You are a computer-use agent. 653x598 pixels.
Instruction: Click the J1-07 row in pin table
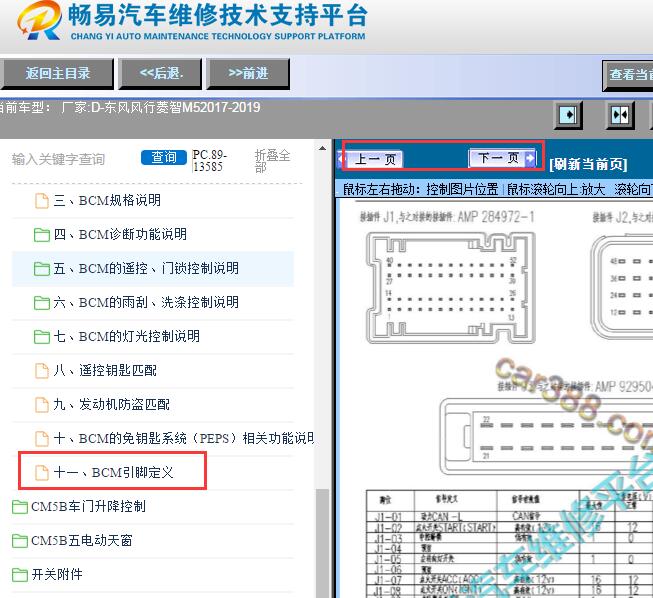pos(508,580)
